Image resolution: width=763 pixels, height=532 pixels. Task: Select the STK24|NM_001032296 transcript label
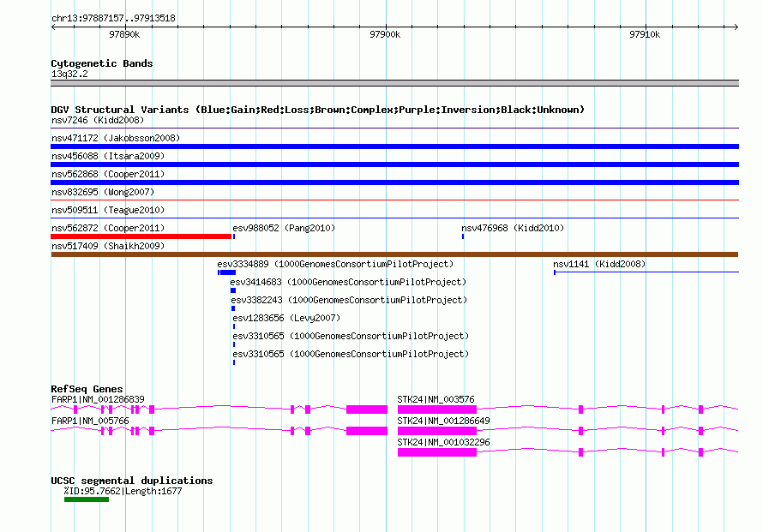point(443,442)
